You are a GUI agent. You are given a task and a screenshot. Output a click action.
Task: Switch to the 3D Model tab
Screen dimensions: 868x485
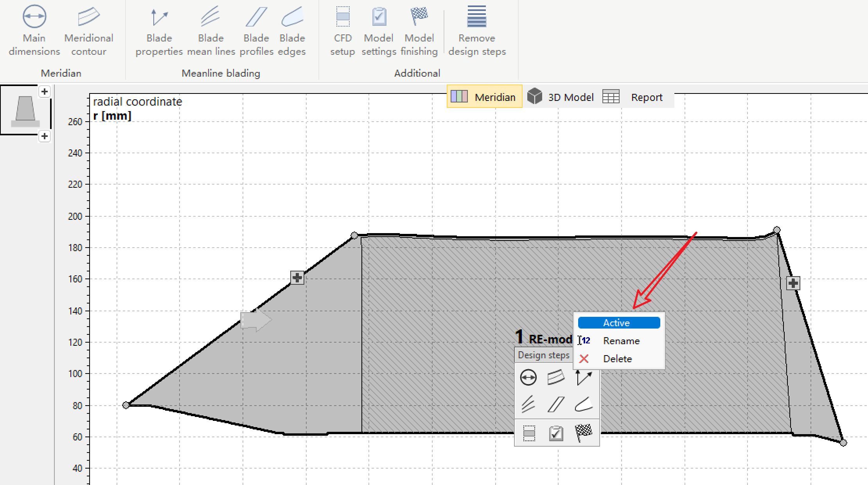click(561, 97)
